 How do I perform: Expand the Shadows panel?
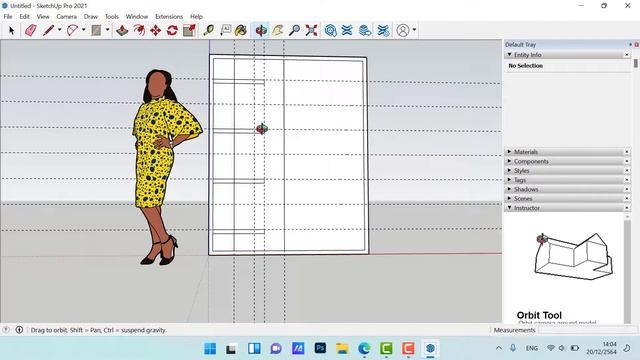point(509,189)
